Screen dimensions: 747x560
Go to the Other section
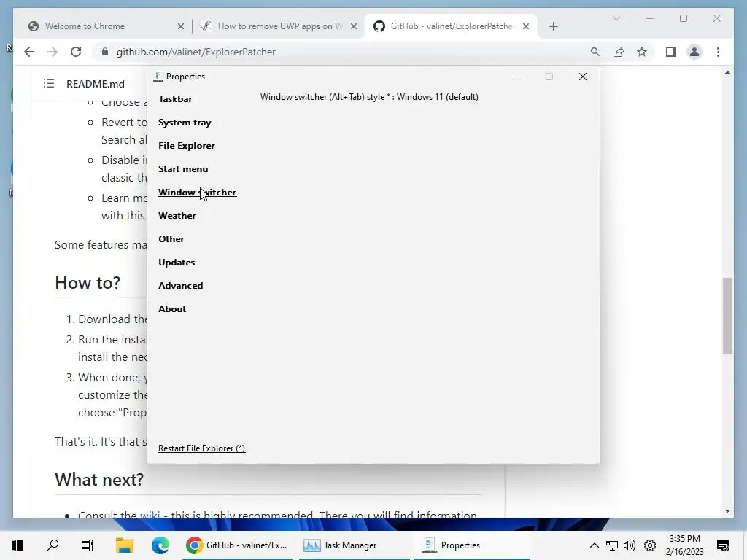(x=171, y=239)
